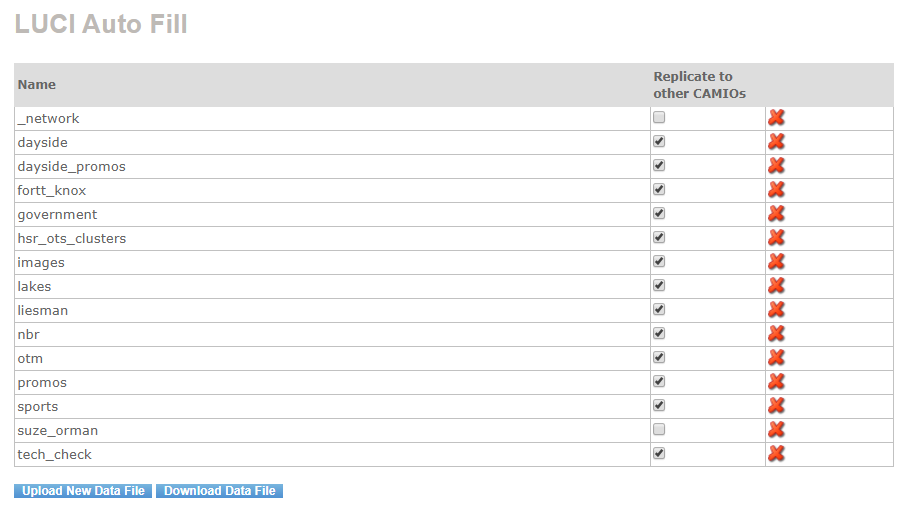This screenshot has width=911, height=514.
Task: Delete the suze_orman row
Action: pos(776,430)
